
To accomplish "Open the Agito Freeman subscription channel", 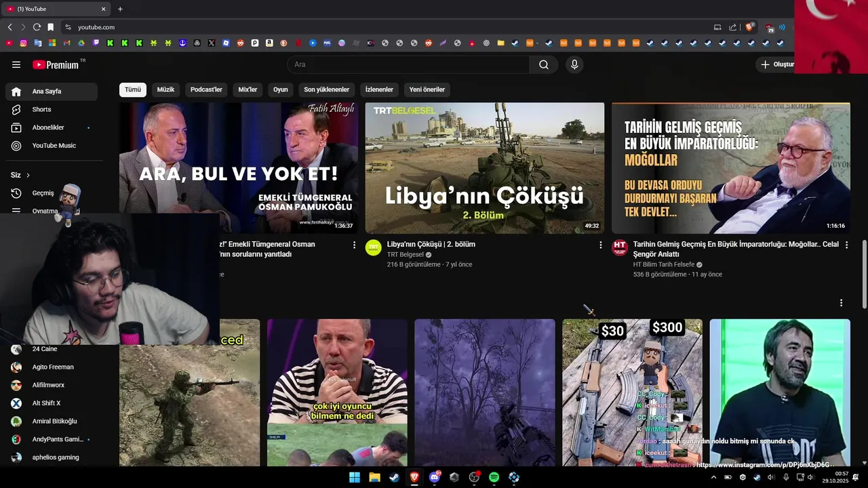I will coord(52,367).
